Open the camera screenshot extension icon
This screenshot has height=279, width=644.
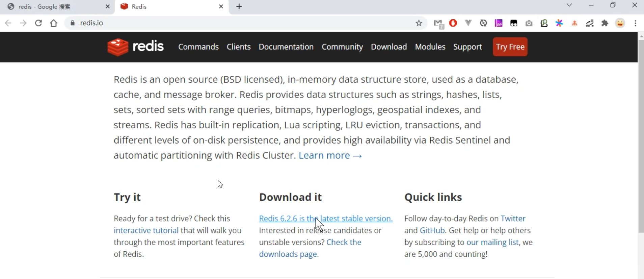[x=529, y=23]
